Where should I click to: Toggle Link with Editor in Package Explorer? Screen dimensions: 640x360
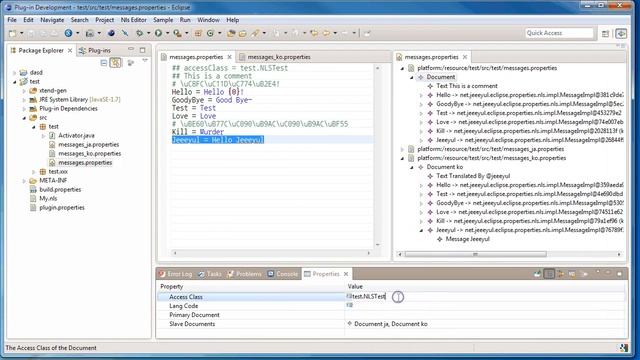(116, 62)
